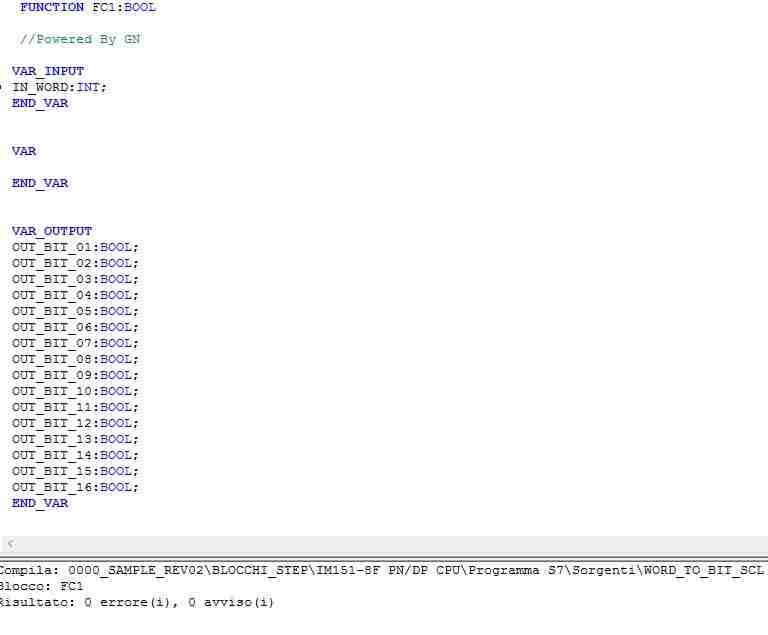The image size is (768, 635).
Task: Select line OUT_BIT_05:BOOL;
Action: (x=75, y=311)
